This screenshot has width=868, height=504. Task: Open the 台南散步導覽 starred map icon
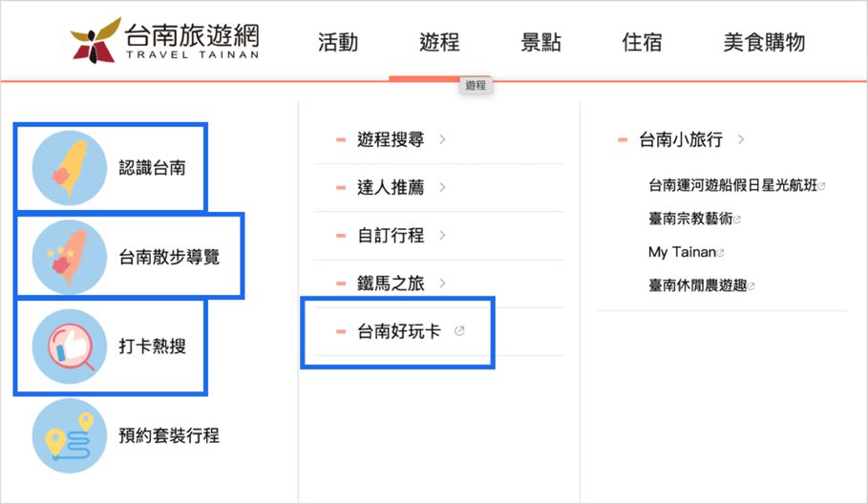click(x=69, y=257)
